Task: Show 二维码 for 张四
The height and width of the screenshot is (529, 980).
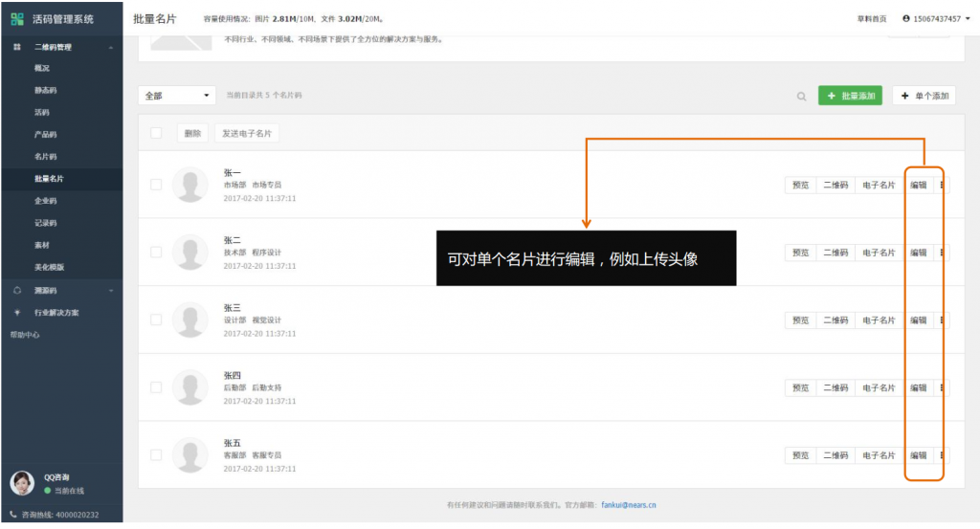Action: pos(835,387)
